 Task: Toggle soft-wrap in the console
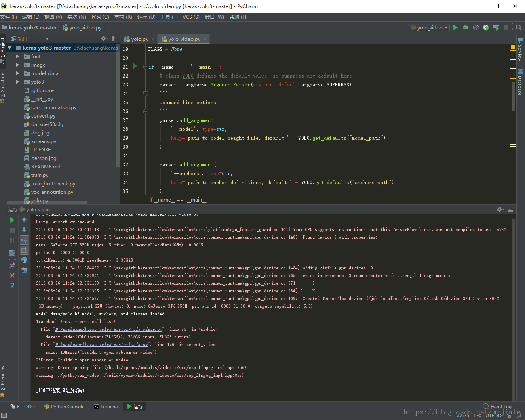point(24,240)
